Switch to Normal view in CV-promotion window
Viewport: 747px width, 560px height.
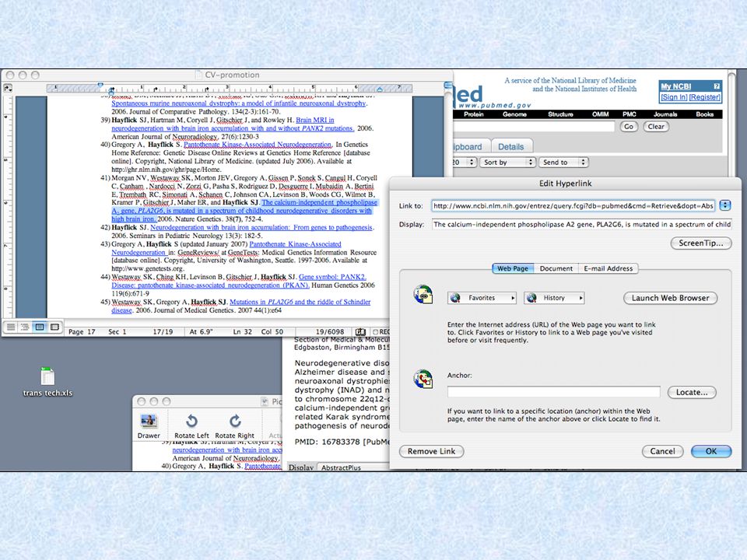coord(10,327)
